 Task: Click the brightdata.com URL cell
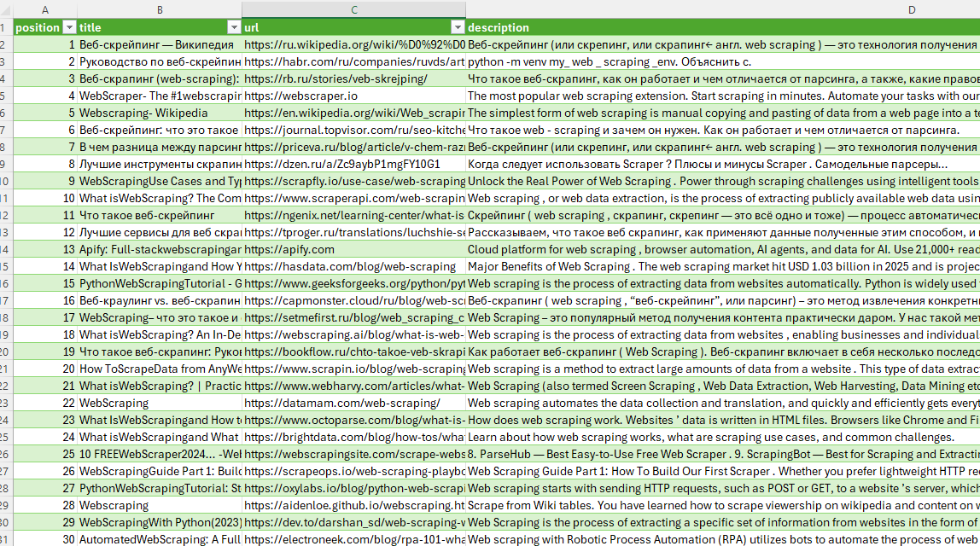tap(353, 438)
